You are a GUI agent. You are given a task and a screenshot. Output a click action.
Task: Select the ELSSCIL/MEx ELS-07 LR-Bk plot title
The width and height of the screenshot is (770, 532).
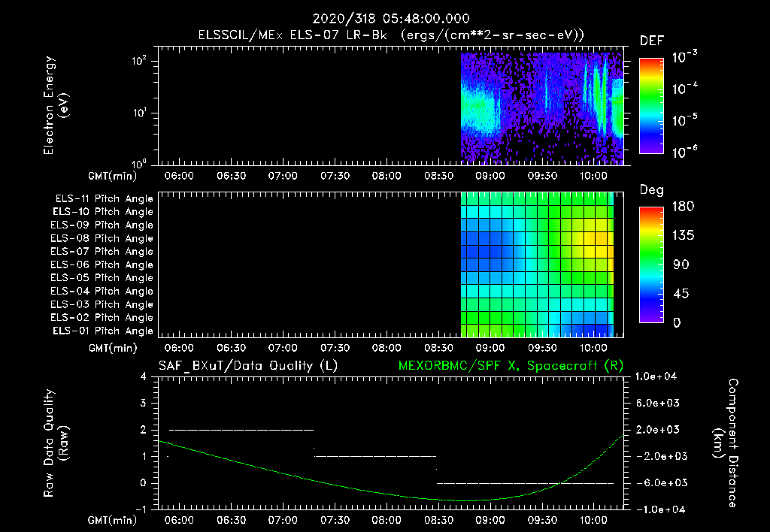[x=391, y=35]
